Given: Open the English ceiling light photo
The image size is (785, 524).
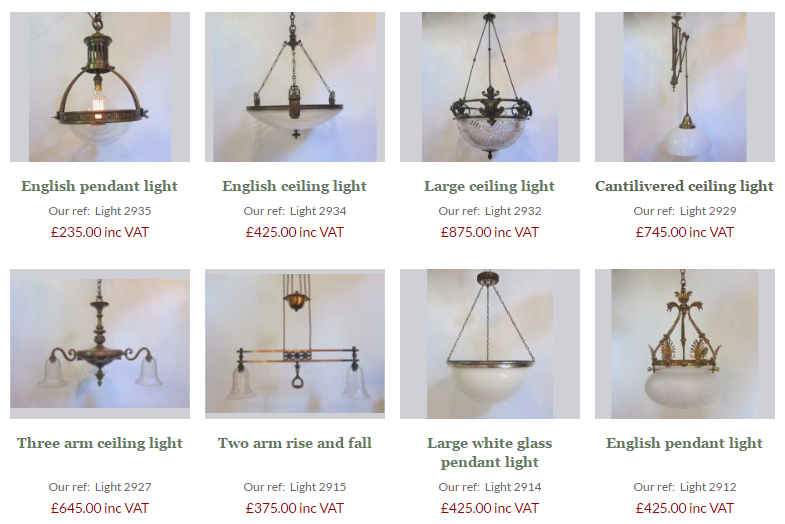Looking at the screenshot, I should 295,87.
